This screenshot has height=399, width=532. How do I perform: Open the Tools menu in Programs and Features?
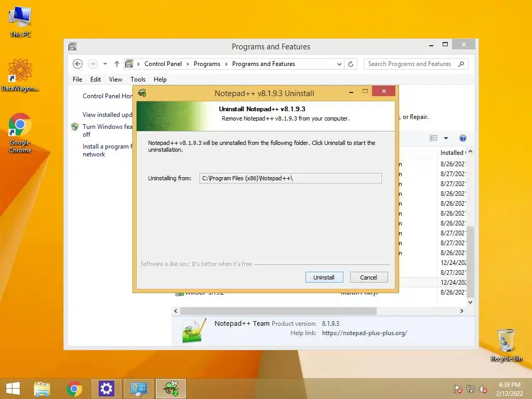[138, 79]
